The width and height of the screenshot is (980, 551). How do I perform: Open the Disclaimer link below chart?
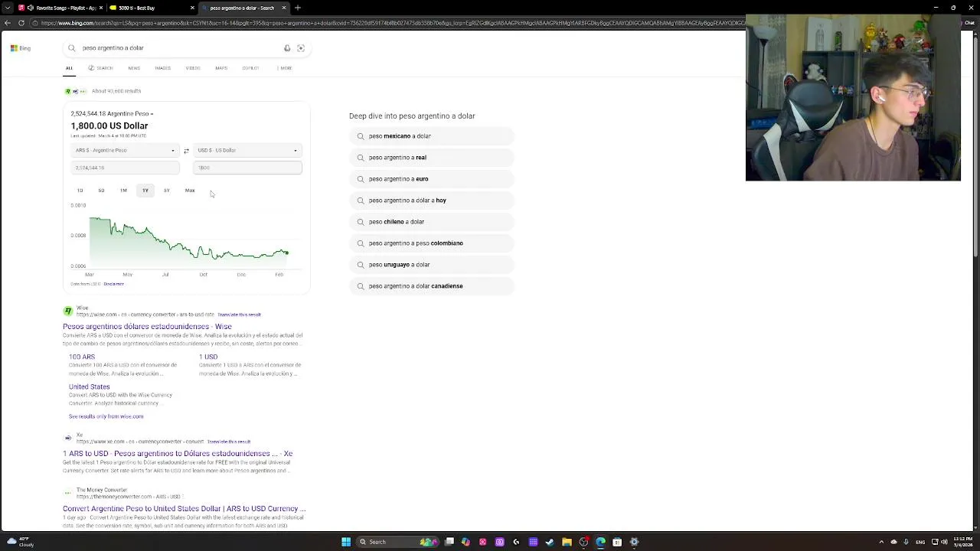click(113, 284)
